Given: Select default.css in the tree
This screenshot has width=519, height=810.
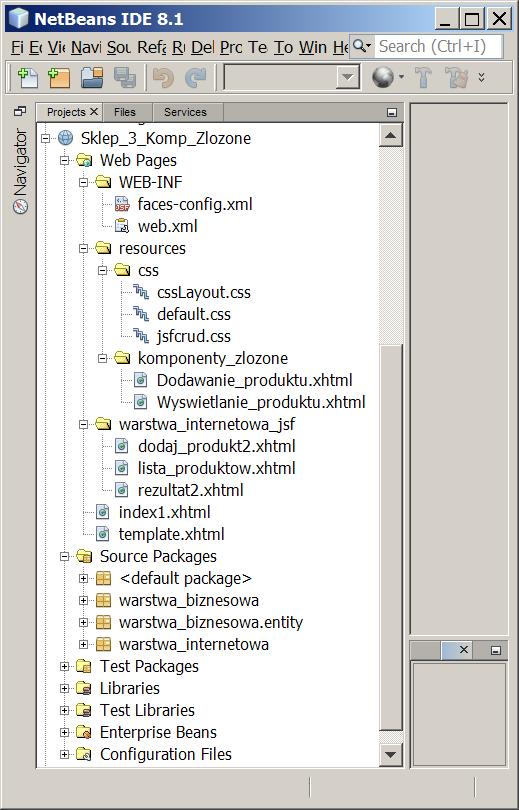Looking at the screenshot, I should tap(194, 315).
